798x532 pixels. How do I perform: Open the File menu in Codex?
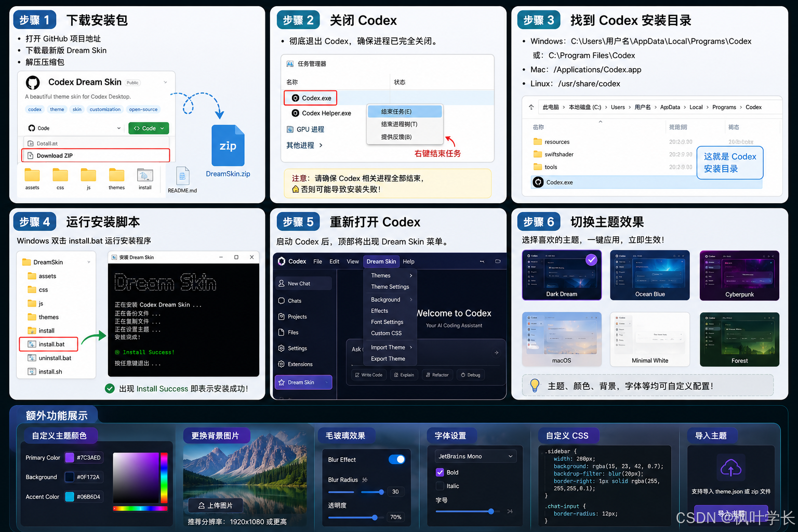pos(317,262)
